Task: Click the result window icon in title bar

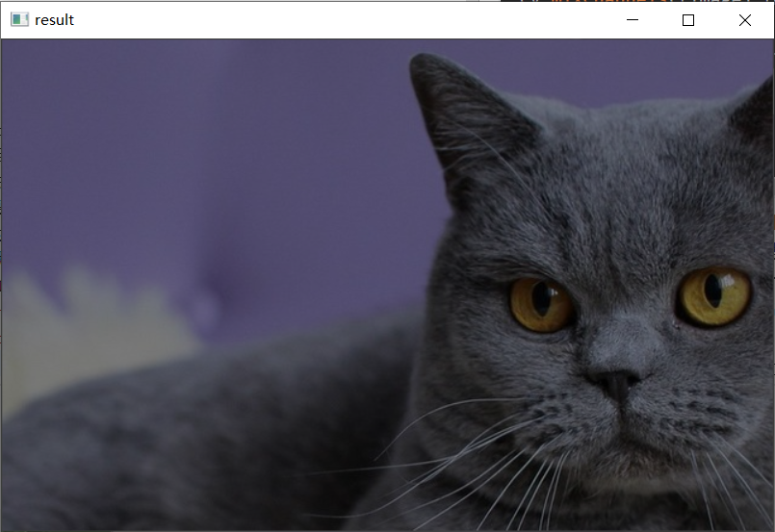Action: tap(19, 19)
